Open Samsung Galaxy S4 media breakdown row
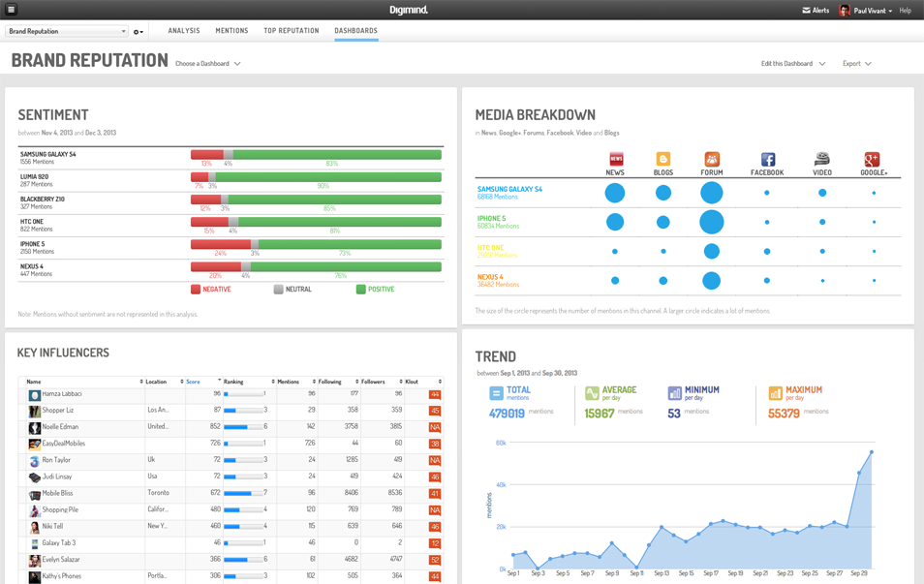This screenshot has width=924, height=584. click(688, 193)
